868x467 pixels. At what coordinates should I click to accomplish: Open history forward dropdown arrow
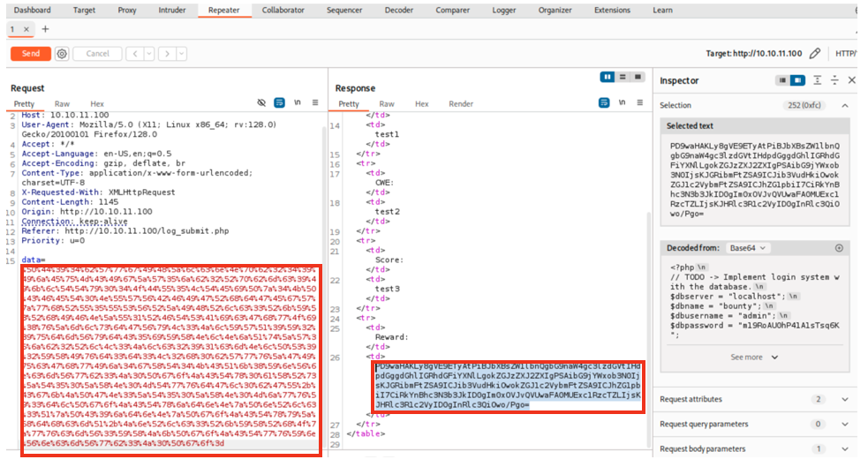click(x=182, y=54)
